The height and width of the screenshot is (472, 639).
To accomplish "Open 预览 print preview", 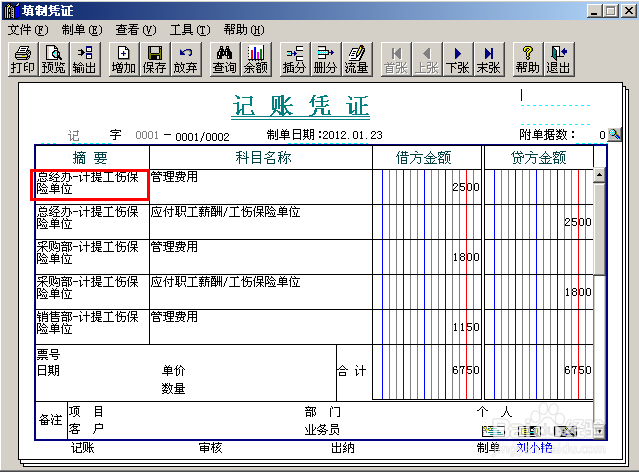I will click(53, 60).
